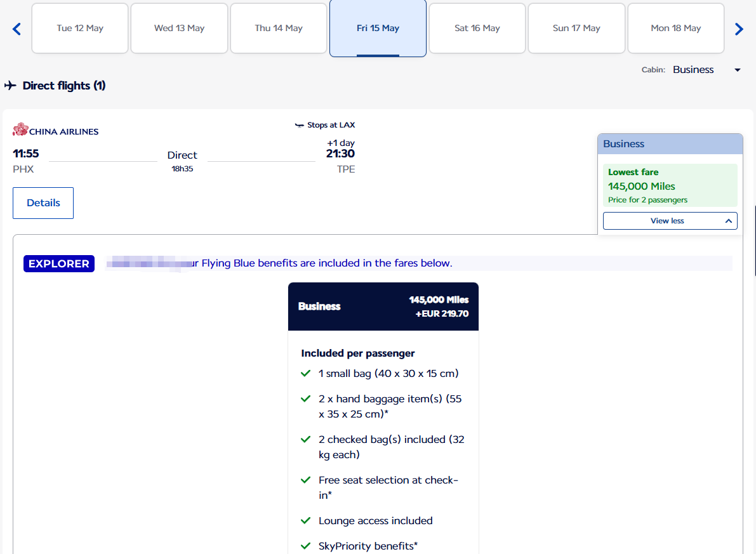Click checkmark beside Lounge access included

tap(305, 521)
